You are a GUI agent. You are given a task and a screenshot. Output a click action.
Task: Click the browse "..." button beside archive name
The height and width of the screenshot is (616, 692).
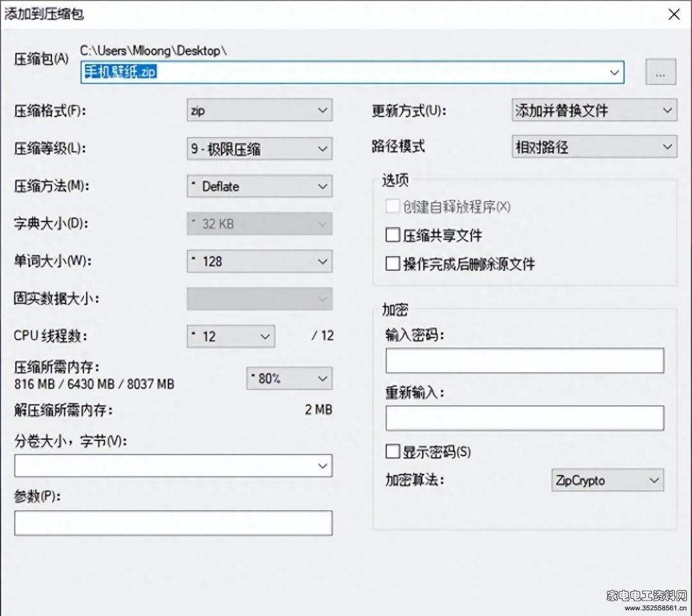coord(661,72)
